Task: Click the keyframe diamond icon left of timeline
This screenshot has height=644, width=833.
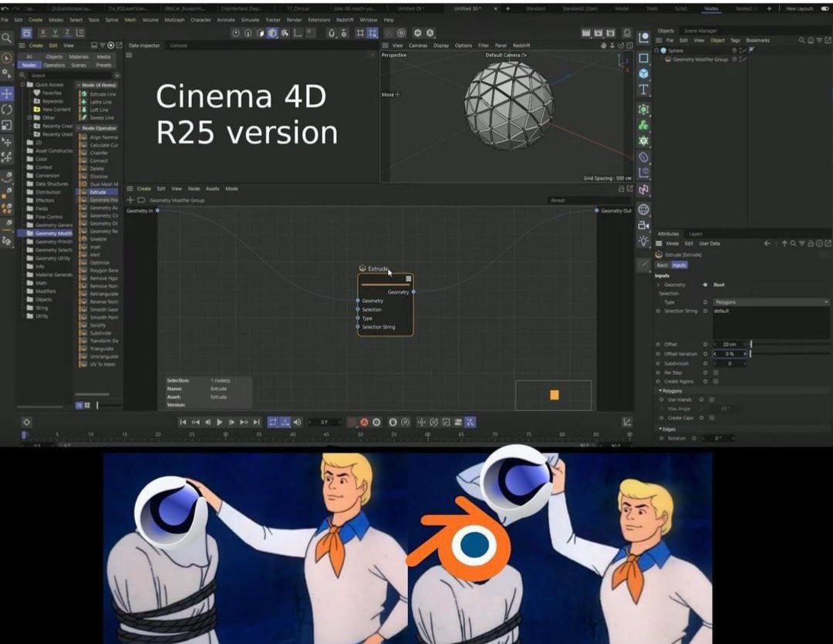Action: pos(26,422)
